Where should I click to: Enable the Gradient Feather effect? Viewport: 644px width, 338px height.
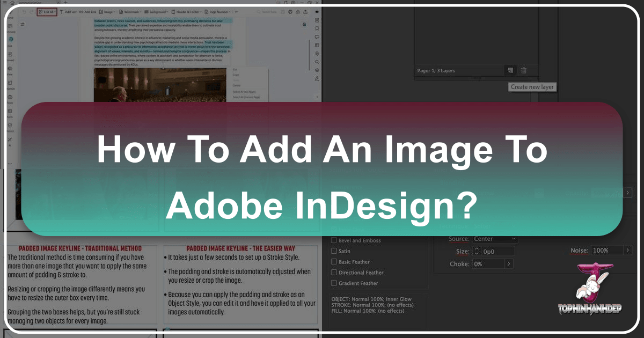[333, 283]
